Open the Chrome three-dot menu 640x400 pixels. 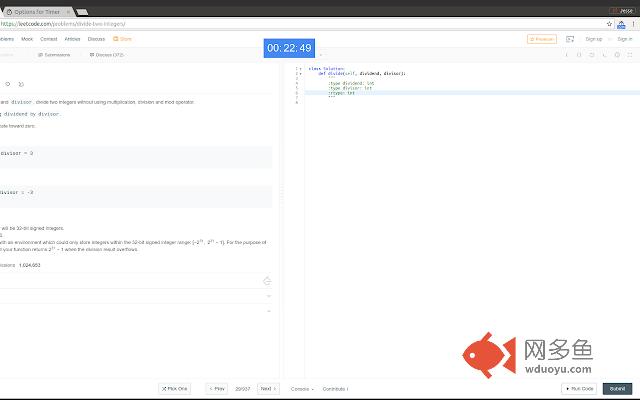[633, 23]
